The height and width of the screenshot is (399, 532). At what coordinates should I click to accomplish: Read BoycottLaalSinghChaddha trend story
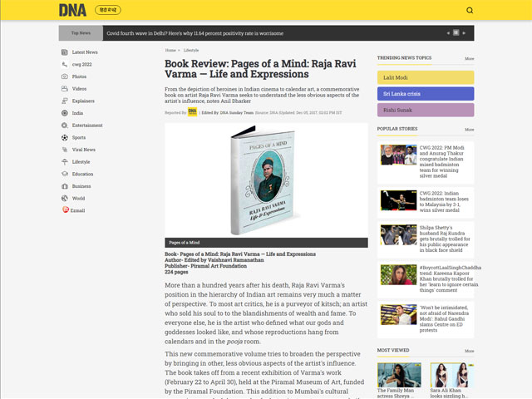pyautogui.click(x=451, y=279)
